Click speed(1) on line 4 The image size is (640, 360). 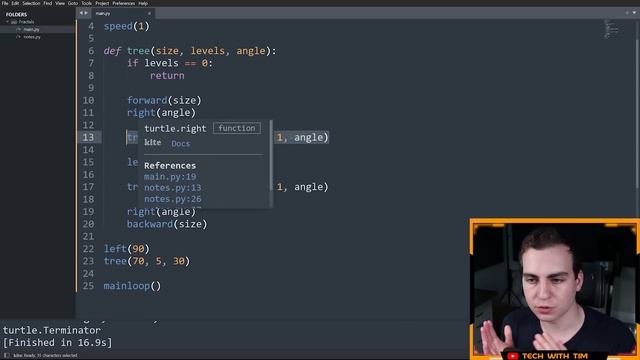127,26
